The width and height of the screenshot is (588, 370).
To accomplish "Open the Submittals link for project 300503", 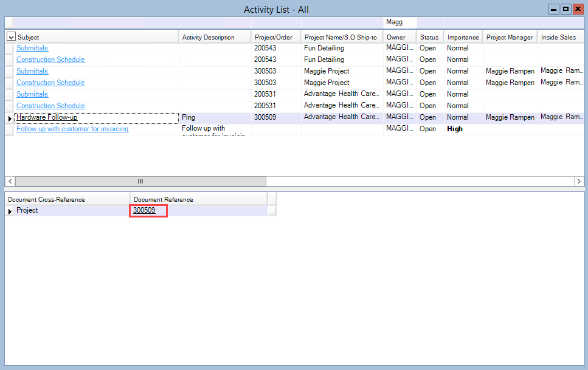I will pyautogui.click(x=32, y=71).
